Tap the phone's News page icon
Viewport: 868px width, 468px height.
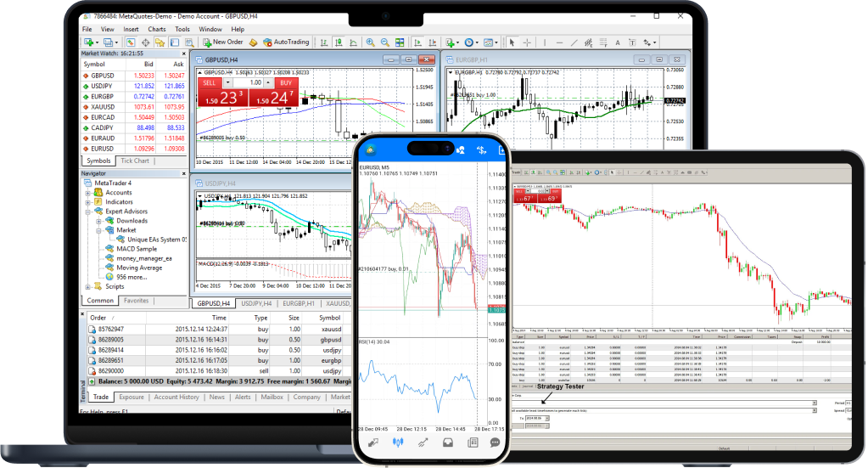pos(473,443)
